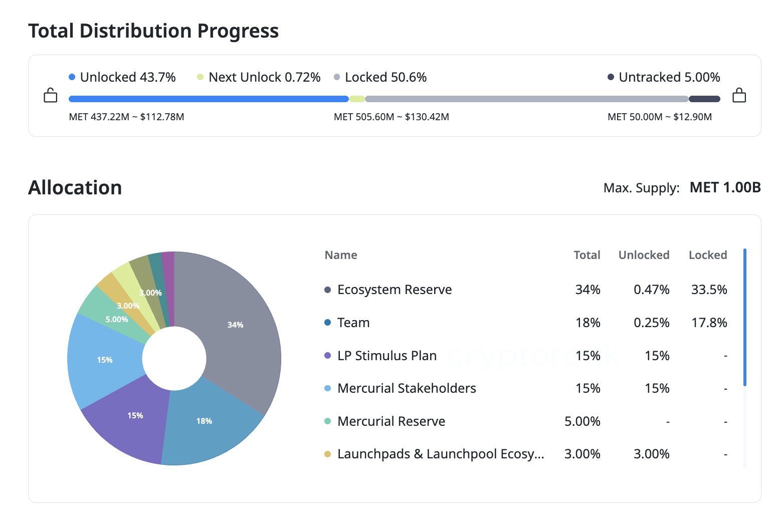This screenshot has height=532, width=773.
Task: Click the LP Stimulus Plan row name
Action: click(386, 356)
